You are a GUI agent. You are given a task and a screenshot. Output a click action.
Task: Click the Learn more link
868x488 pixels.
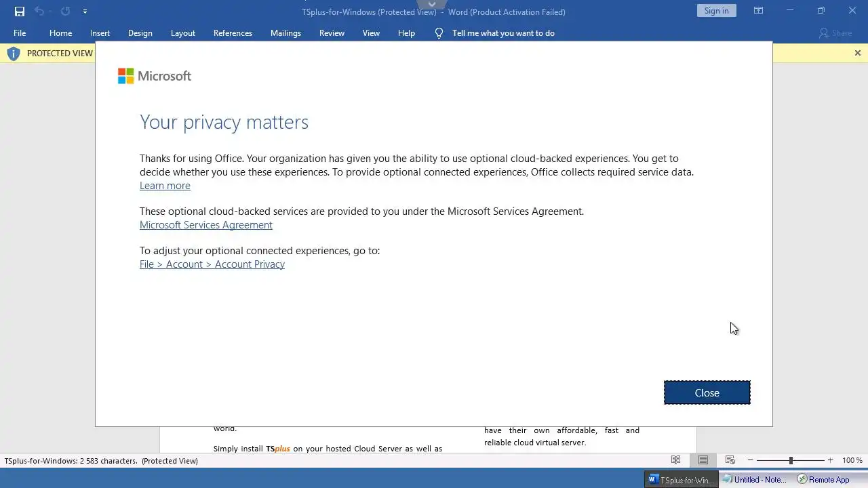(165, 186)
